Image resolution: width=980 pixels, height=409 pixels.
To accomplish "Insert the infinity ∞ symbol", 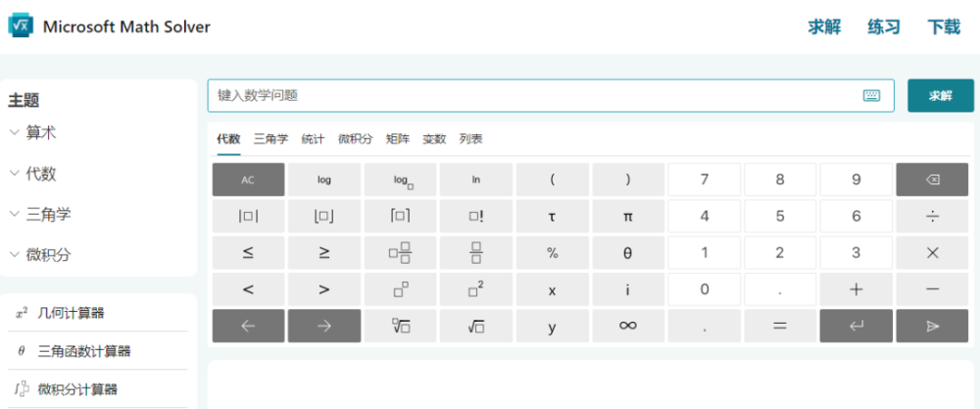I will coord(628,326).
